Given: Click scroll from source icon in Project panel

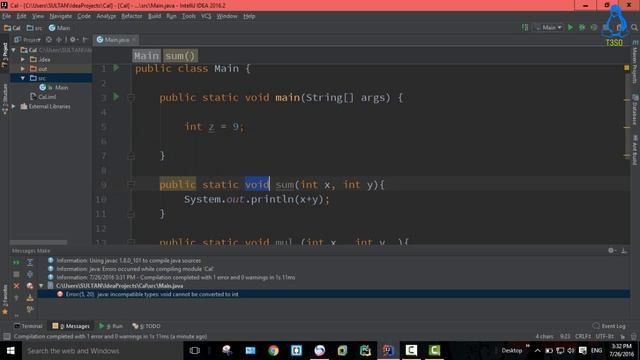Looking at the screenshot, I should pos(49,40).
